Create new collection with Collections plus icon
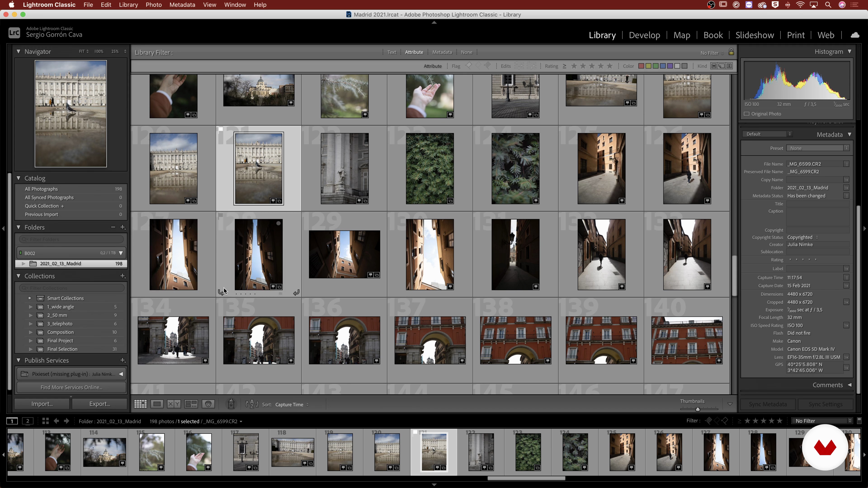Image resolution: width=868 pixels, height=488 pixels. point(123,276)
